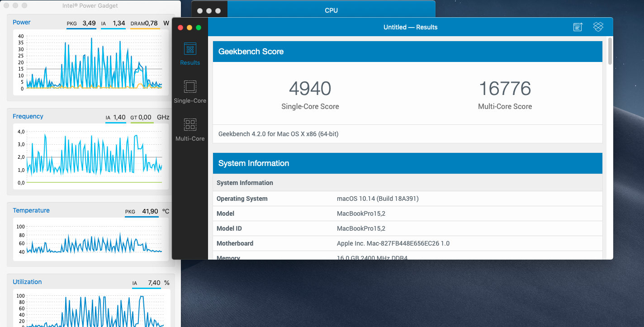Click the Dropbox icon in Geekbench title bar

(598, 27)
